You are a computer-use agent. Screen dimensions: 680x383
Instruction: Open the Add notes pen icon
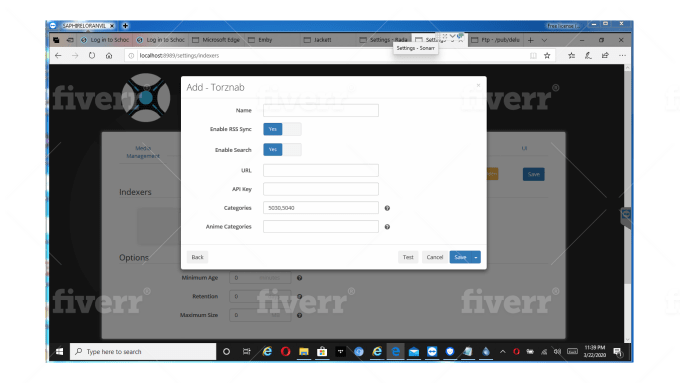588,56
